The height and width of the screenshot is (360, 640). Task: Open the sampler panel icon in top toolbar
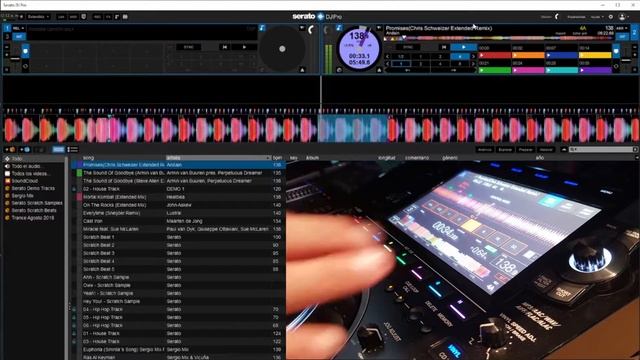(x=125, y=17)
